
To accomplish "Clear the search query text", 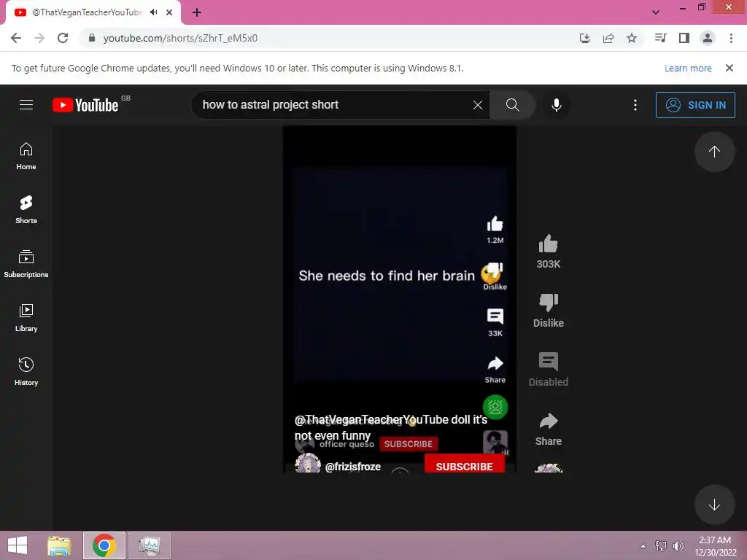I will (x=478, y=105).
